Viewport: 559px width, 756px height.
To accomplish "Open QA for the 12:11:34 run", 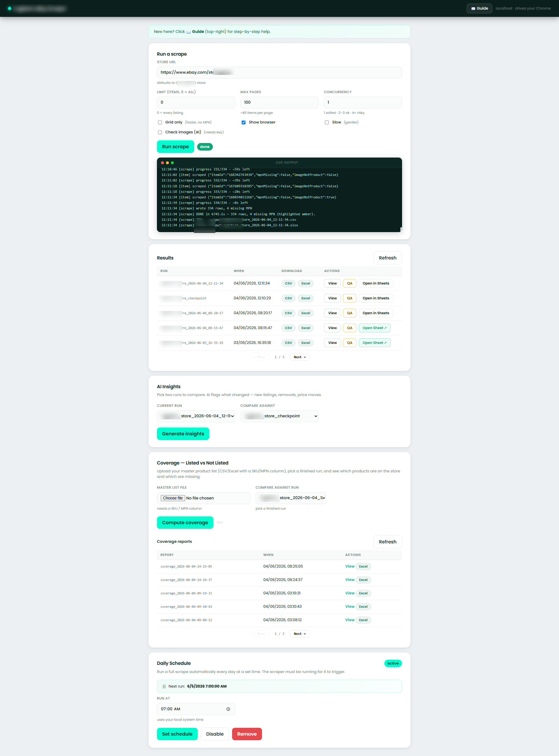I will pyautogui.click(x=350, y=284).
